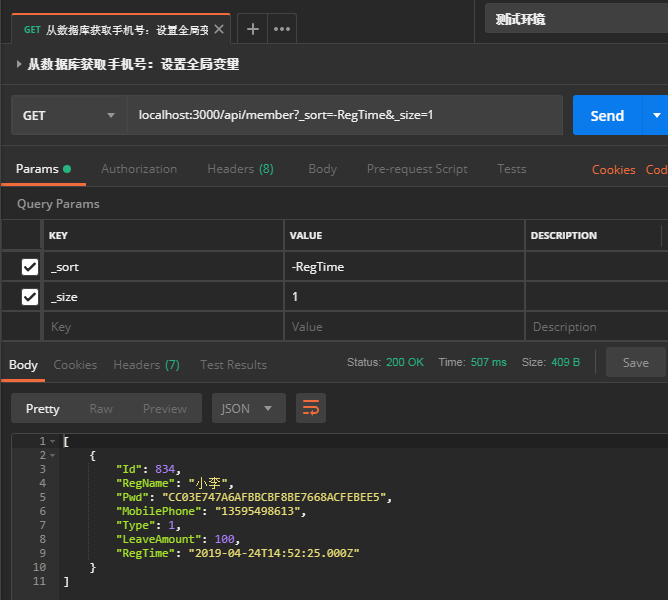The width and height of the screenshot is (668, 600).
Task: Open a new request tab with plus icon
Action: pos(253,29)
